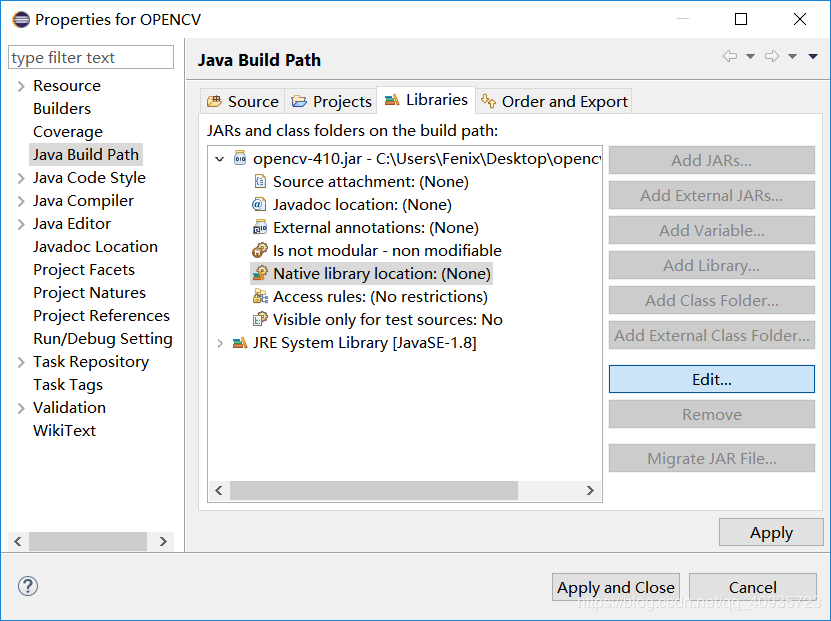The image size is (831, 621).
Task: Click the back navigation arrow
Action: coord(730,57)
